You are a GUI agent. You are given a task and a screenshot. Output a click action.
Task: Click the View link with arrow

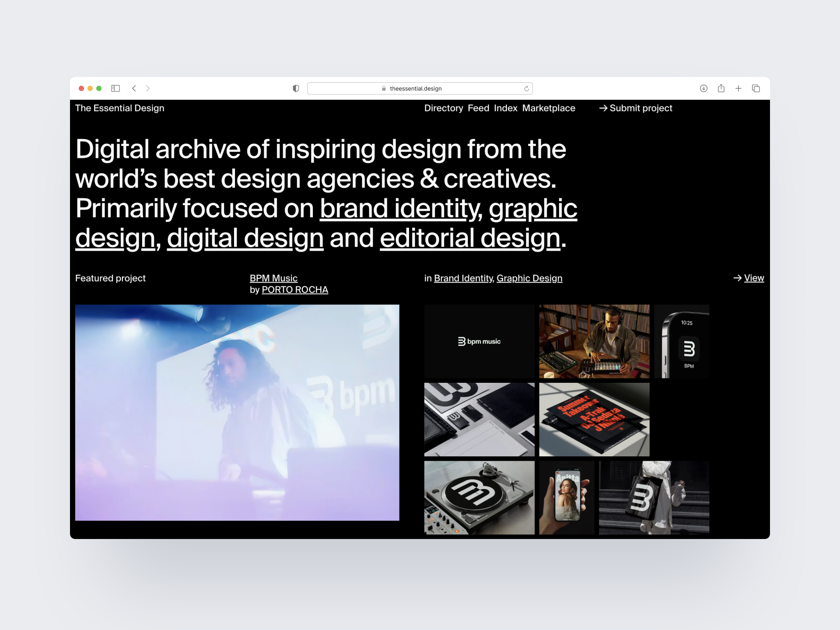(749, 278)
